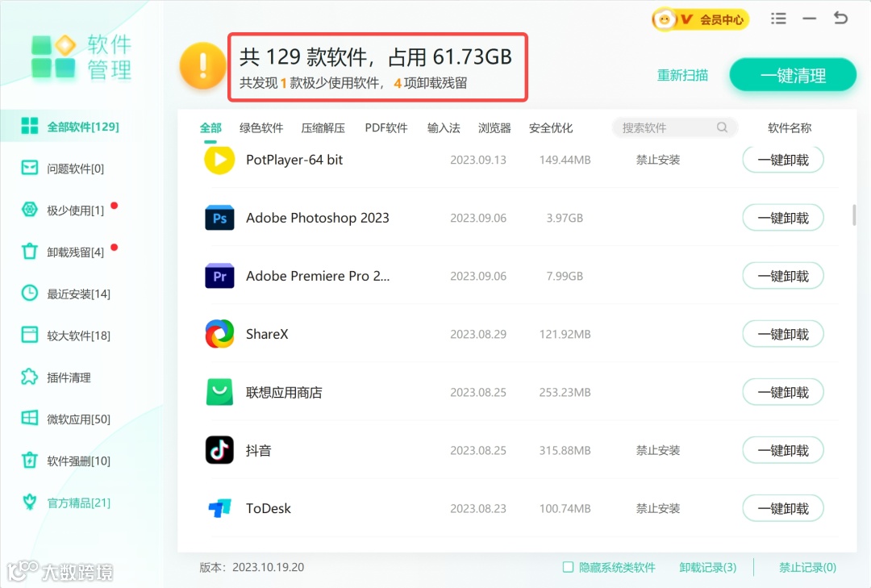Click the 极少使用 hexagon icon
This screenshot has height=588, width=871.
(x=30, y=210)
